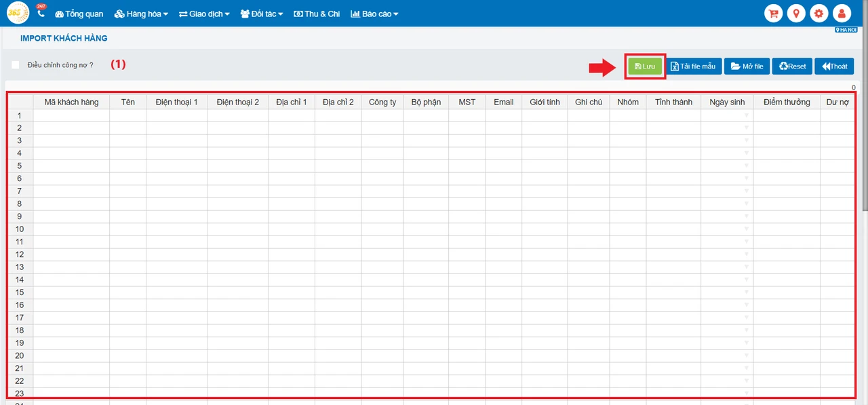This screenshot has width=868, height=405.
Task: Open the 24/7 phone support icon
Action: click(41, 12)
